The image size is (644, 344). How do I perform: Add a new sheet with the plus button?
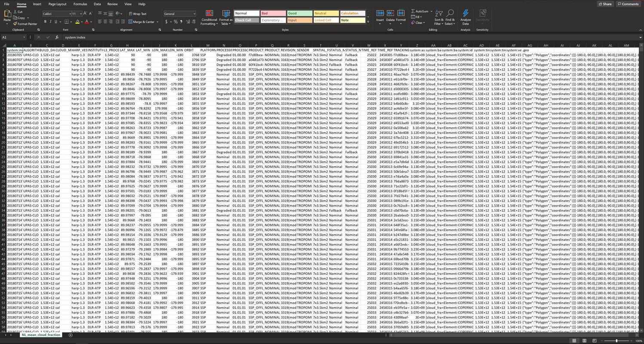coord(71,335)
